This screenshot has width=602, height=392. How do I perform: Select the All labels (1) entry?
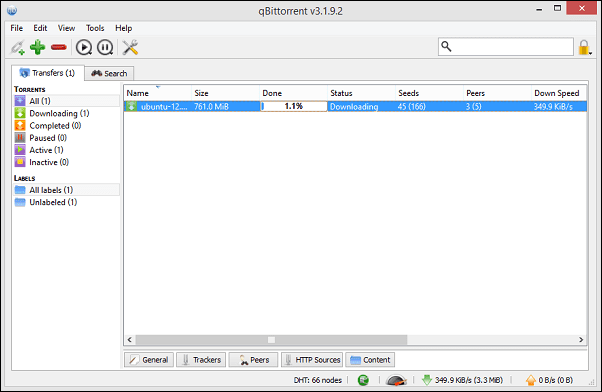[67, 190]
